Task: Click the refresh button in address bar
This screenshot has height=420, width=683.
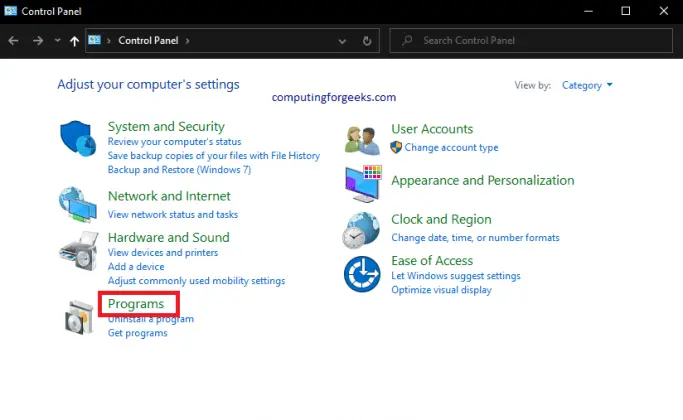Action: (367, 41)
